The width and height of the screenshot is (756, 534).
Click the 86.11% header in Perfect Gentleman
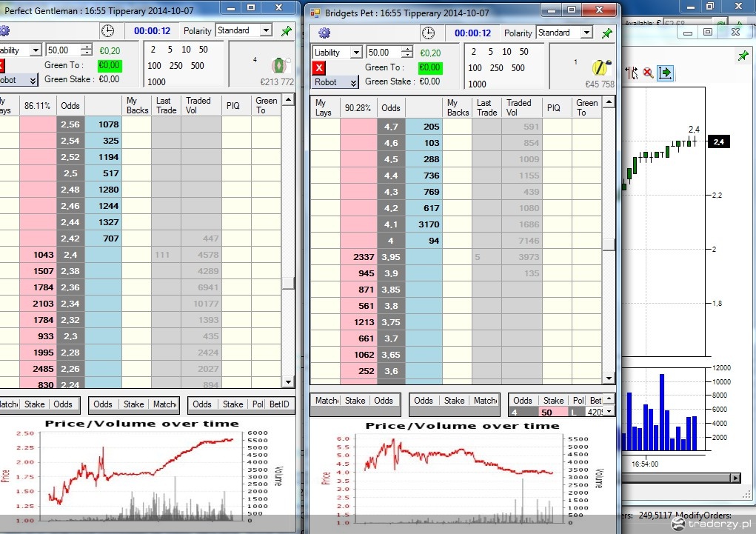coord(38,105)
